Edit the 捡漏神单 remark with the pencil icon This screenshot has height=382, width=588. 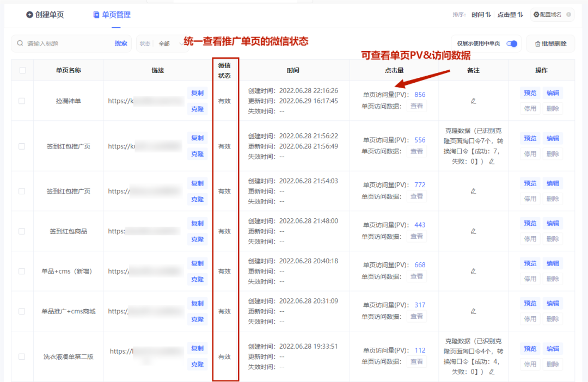pyautogui.click(x=473, y=101)
